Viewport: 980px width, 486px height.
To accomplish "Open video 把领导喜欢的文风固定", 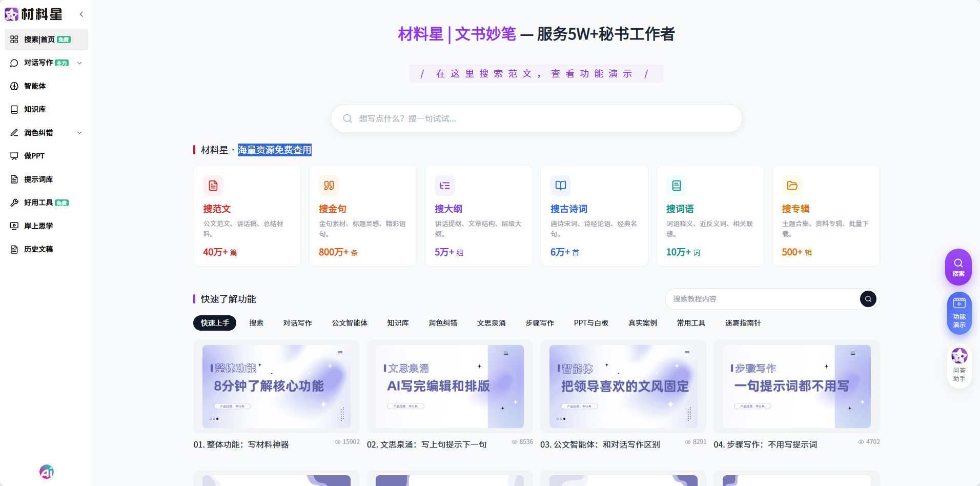I will [x=623, y=387].
